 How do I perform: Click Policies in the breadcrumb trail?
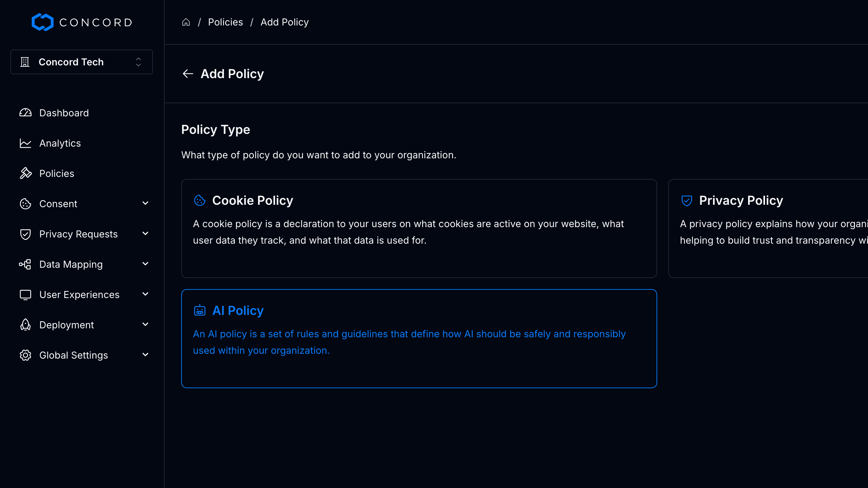pyautogui.click(x=225, y=22)
